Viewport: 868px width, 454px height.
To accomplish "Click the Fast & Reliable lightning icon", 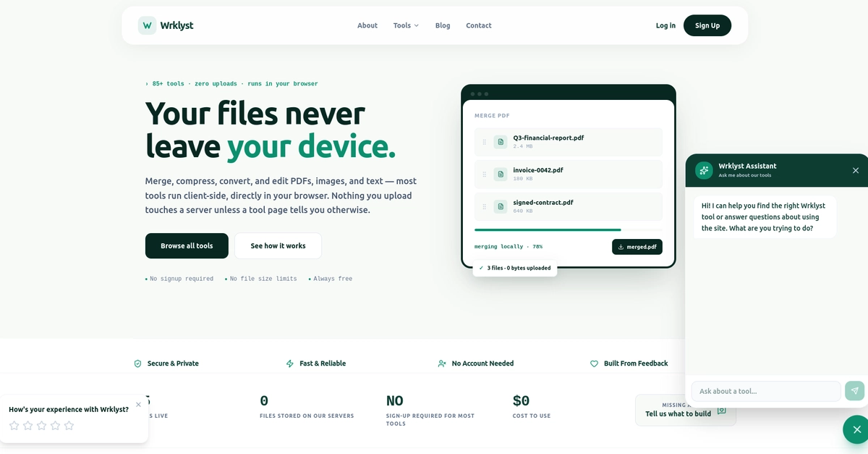I will (290, 363).
